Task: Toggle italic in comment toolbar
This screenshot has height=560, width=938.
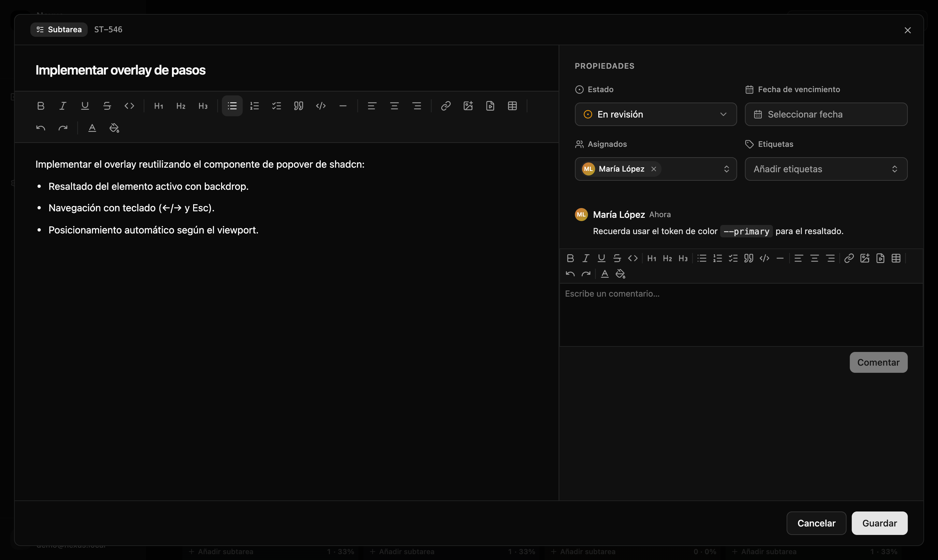Action: pos(586,258)
